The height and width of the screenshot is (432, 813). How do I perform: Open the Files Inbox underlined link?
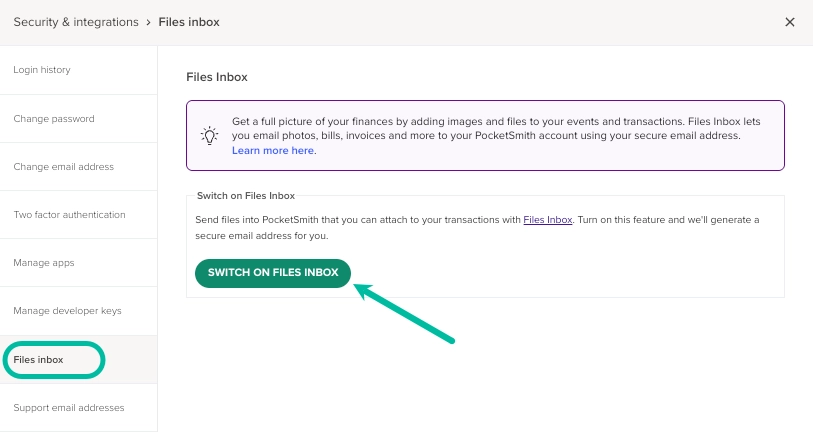tap(548, 220)
